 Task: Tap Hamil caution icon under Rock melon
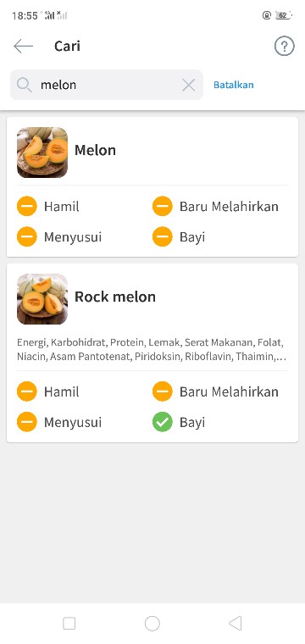click(27, 391)
